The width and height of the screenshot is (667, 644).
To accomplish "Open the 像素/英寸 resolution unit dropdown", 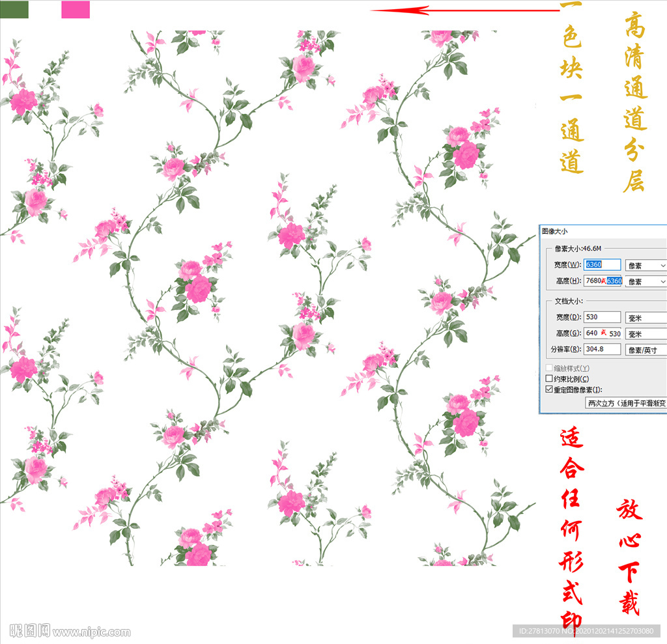I will tap(646, 350).
